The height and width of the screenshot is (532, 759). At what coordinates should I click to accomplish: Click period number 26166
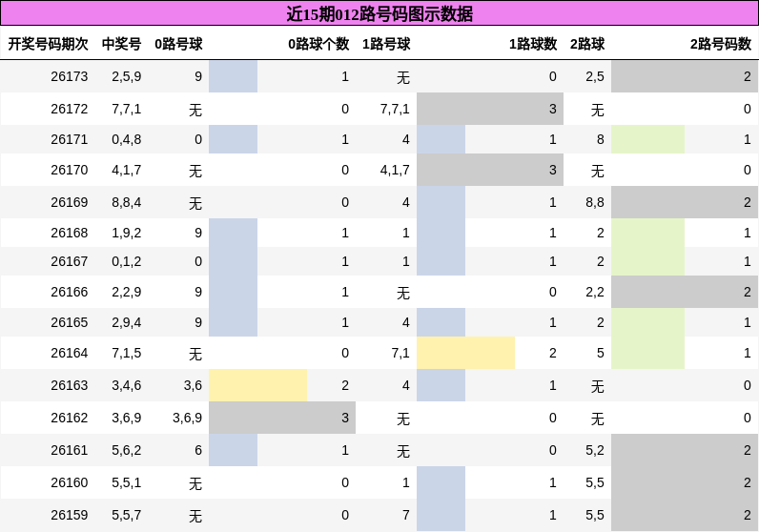tap(70, 292)
